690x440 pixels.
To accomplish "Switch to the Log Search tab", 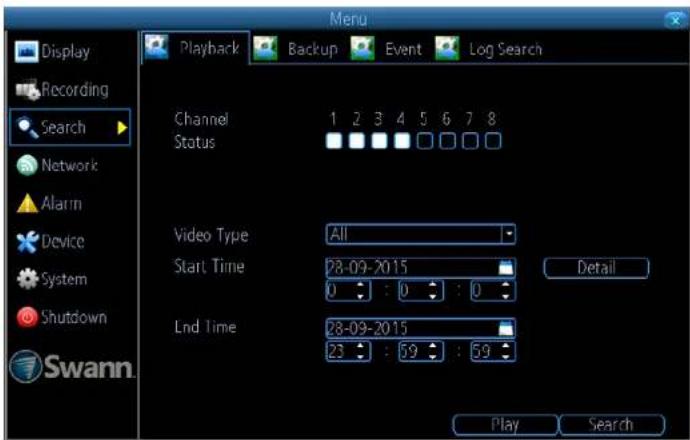I will tap(489, 48).
